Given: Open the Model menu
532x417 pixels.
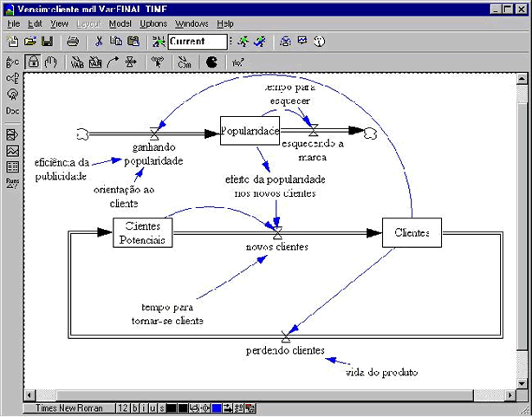Looking at the screenshot, I should click(120, 23).
